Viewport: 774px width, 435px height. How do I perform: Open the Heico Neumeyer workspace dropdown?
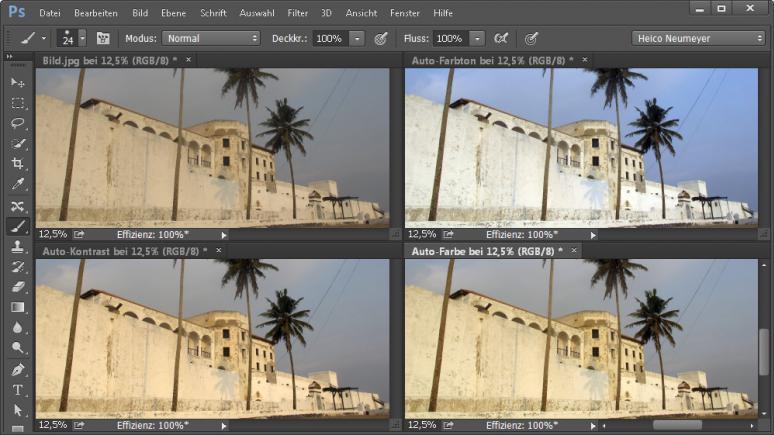(x=698, y=38)
